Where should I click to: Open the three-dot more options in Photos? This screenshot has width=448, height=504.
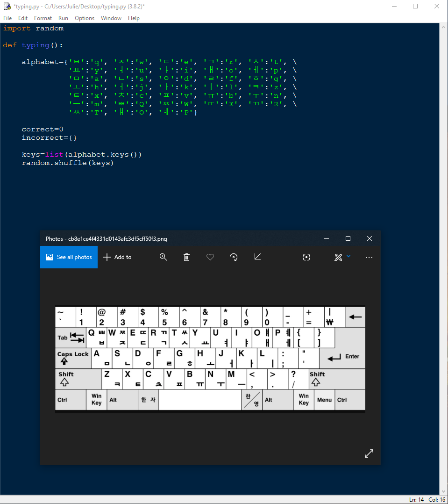click(369, 258)
